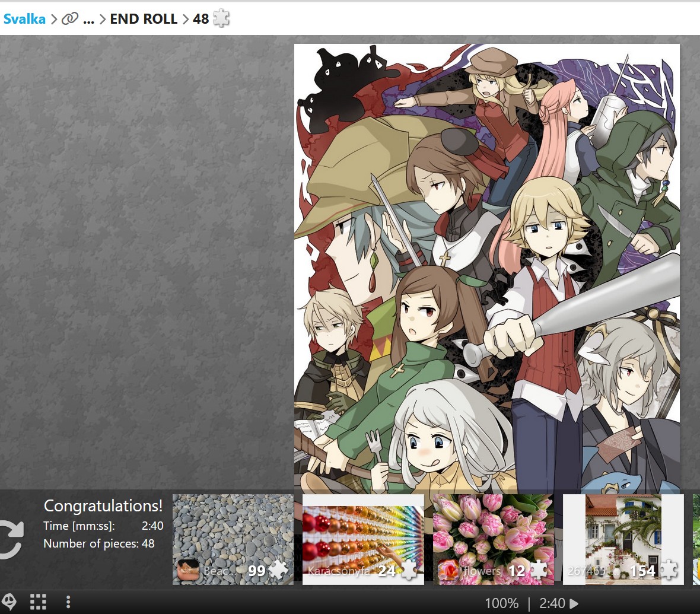This screenshot has width=700, height=614.
Task: Click the avatar icon on the flowers puzzle
Action: 448,570
